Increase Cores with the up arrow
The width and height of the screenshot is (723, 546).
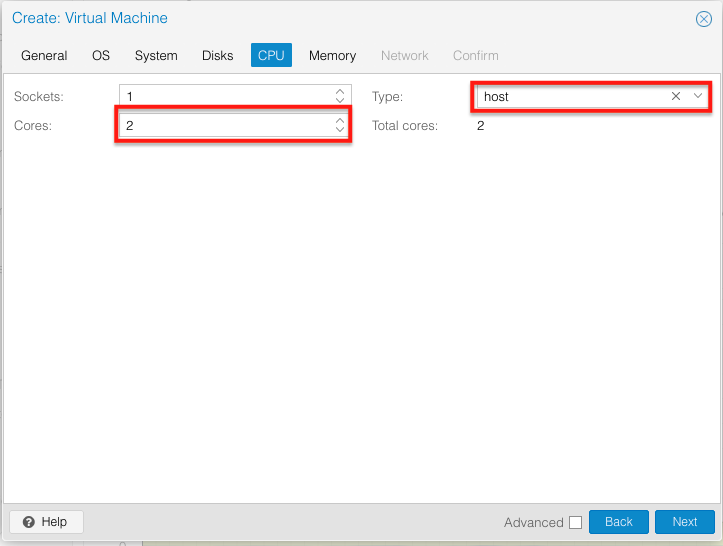(340, 121)
